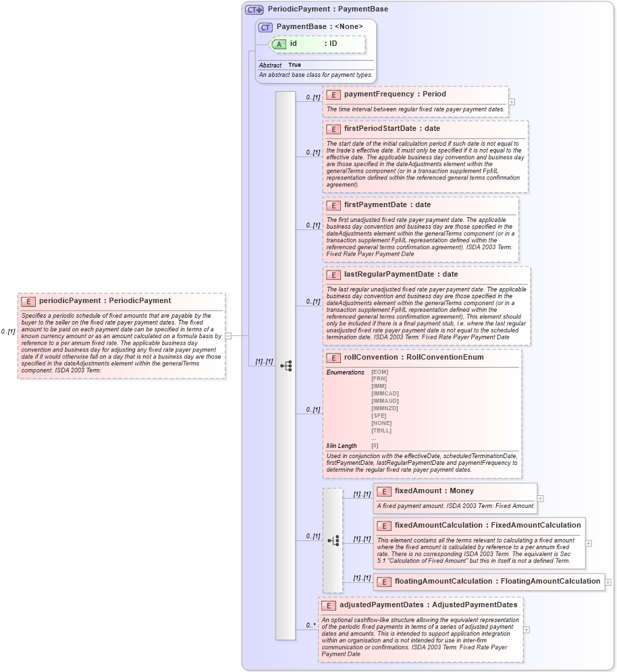Image resolution: width=617 pixels, height=672 pixels.
Task: Click the E icon of rollConvention
Action: (x=333, y=358)
